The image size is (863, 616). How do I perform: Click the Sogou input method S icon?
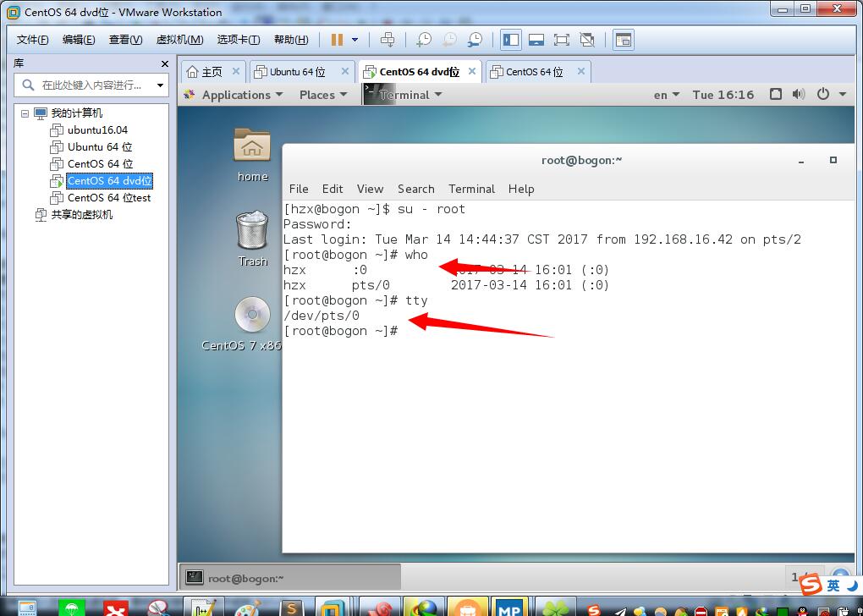[811, 585]
